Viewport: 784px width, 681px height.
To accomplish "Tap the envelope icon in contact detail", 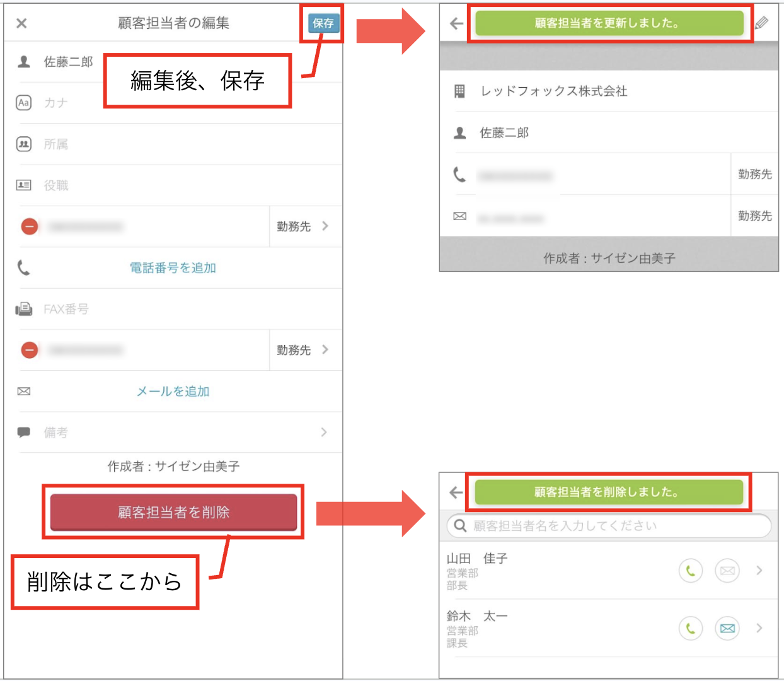I will pos(460,216).
